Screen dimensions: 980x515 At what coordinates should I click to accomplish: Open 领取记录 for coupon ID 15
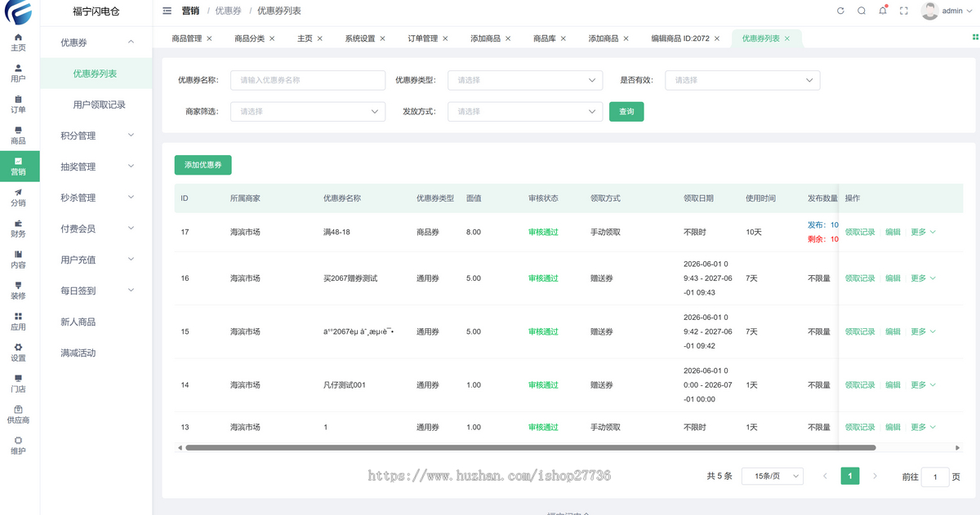[860, 331]
